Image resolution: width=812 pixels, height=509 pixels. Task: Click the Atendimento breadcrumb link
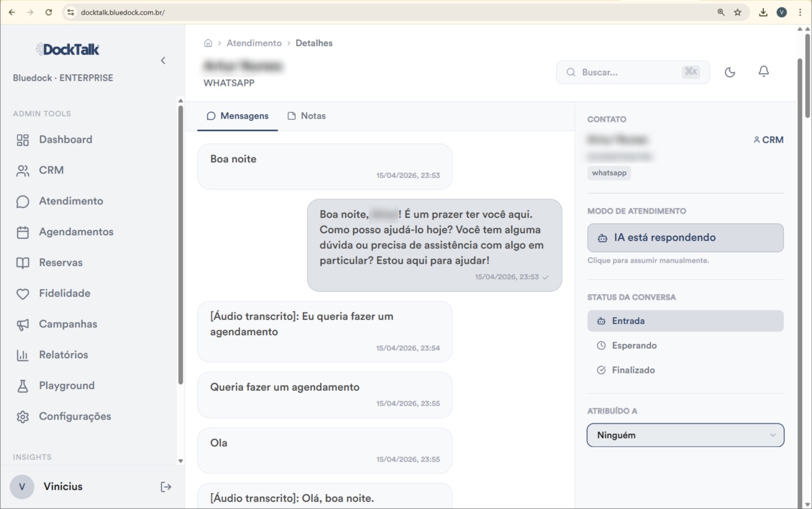254,43
